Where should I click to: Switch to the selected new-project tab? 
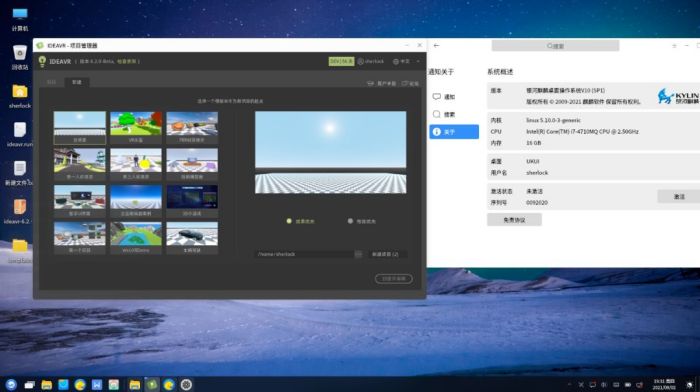pyautogui.click(x=77, y=82)
